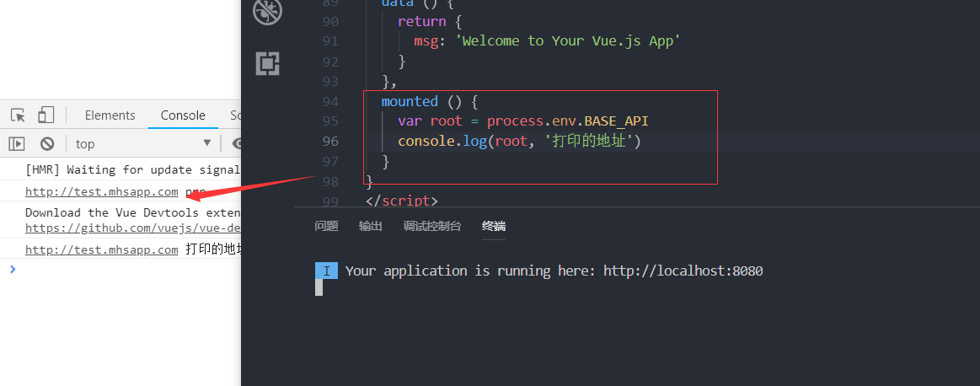Open the 问题 panel tab

point(326,227)
